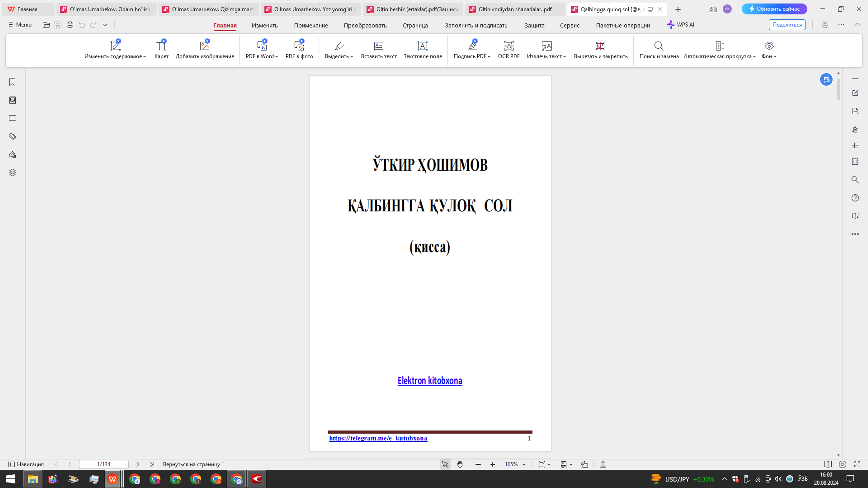Rotate the page view icon in status bar
Screen dimensions: 868x488
pyautogui.click(x=585, y=465)
